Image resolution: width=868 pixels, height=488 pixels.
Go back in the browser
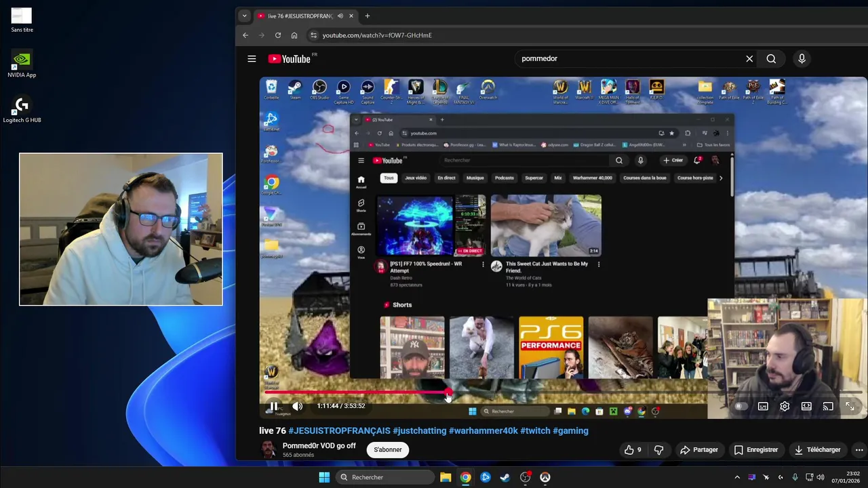coord(245,35)
